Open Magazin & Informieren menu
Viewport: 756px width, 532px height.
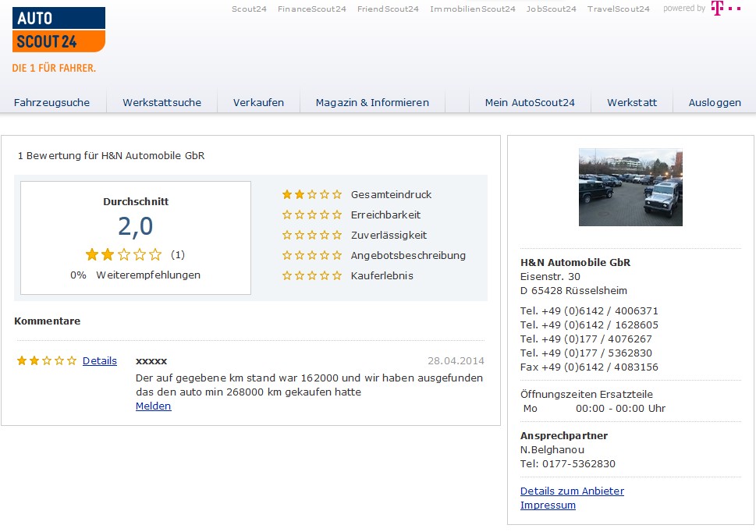(x=372, y=103)
